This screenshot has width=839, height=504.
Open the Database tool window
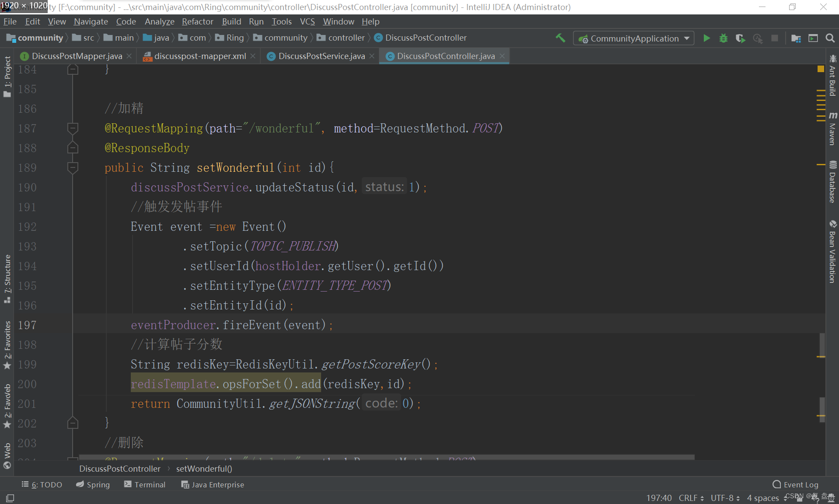coord(832,181)
